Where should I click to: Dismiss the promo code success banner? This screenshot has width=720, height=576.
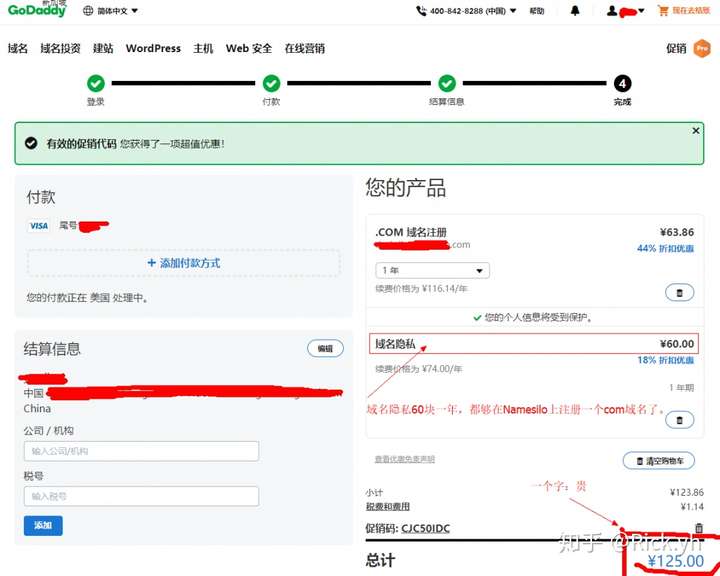(x=696, y=131)
